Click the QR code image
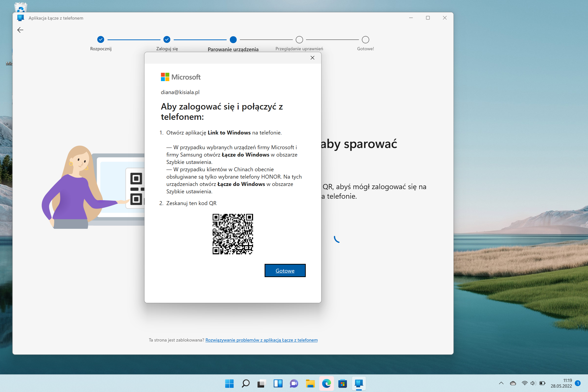This screenshot has height=392, width=588. pos(233,234)
